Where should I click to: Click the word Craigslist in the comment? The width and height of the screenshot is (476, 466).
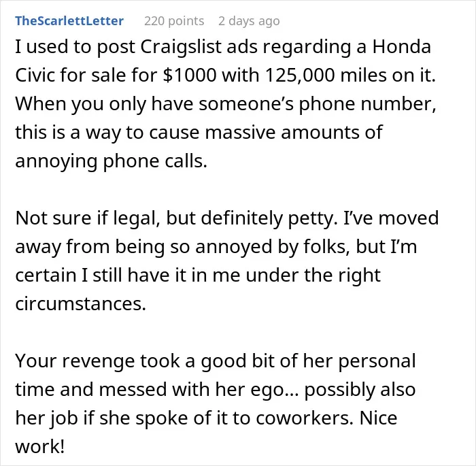181,47
